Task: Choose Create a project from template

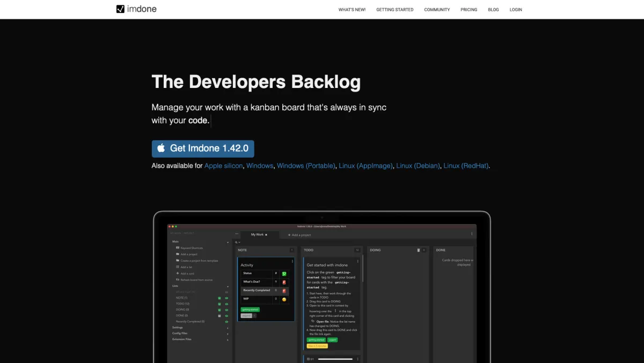Action: click(x=197, y=261)
